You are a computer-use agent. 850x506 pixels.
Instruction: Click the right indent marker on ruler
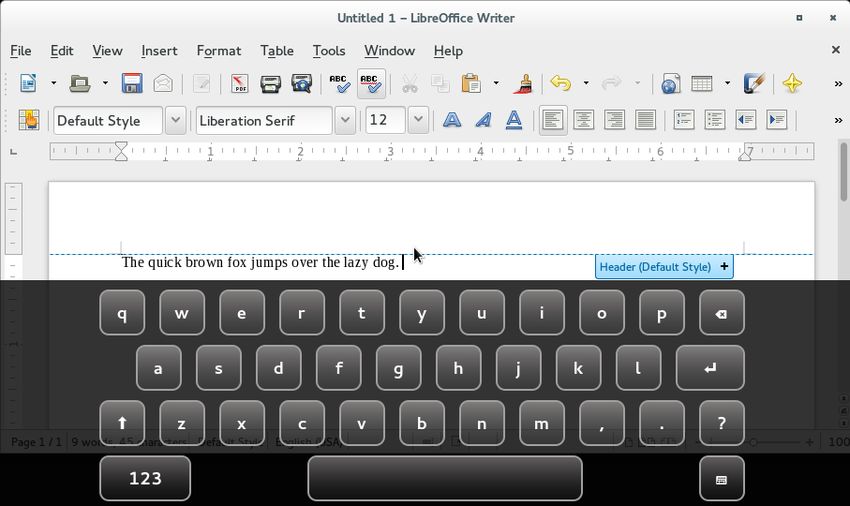[745, 155]
